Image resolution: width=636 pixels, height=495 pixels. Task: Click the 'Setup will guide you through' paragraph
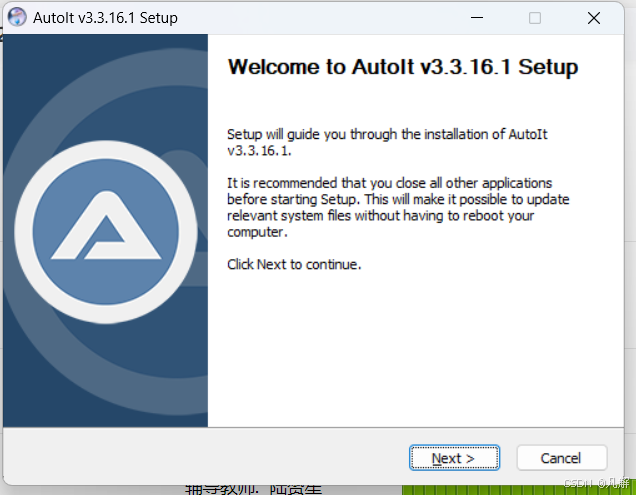(387, 142)
